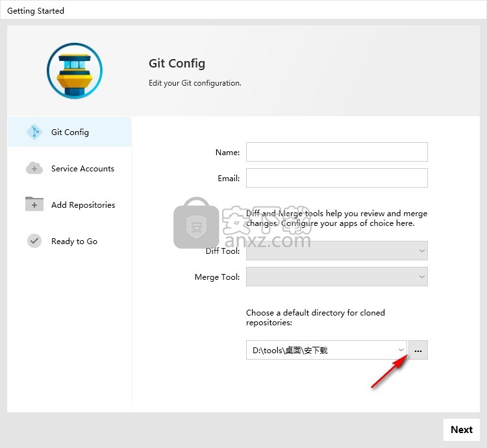487x448 pixels.
Task: Go to the Add Repositories step
Action: point(83,205)
